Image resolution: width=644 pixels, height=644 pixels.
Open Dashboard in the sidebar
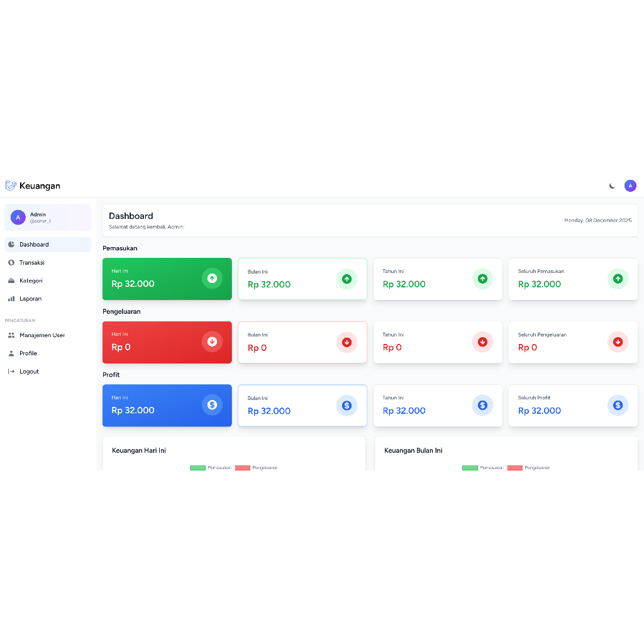(x=48, y=245)
